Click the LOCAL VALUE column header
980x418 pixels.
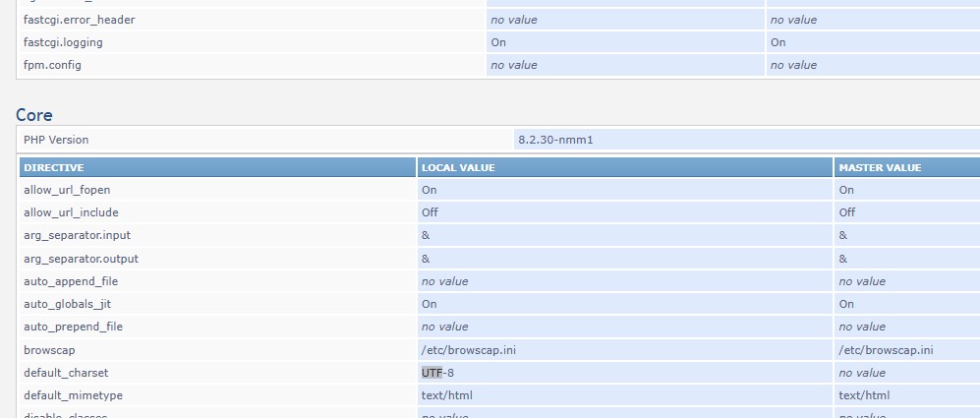pos(458,168)
